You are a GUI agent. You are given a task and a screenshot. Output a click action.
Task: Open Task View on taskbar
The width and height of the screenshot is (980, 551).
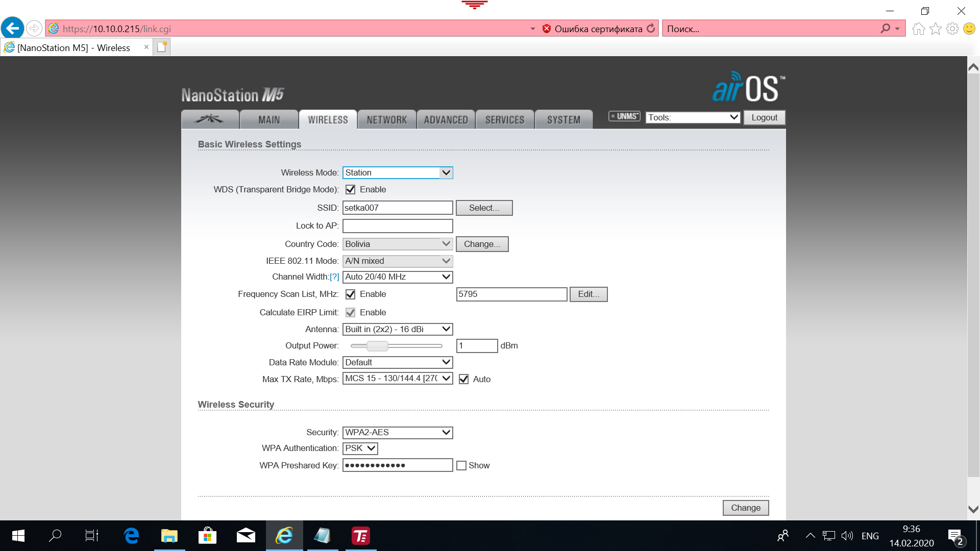(x=92, y=536)
